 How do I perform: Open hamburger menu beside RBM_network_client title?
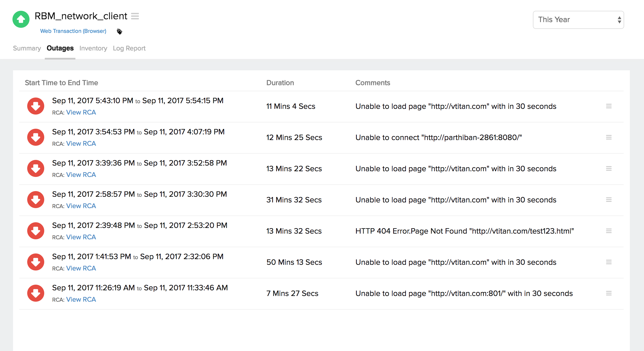click(135, 16)
